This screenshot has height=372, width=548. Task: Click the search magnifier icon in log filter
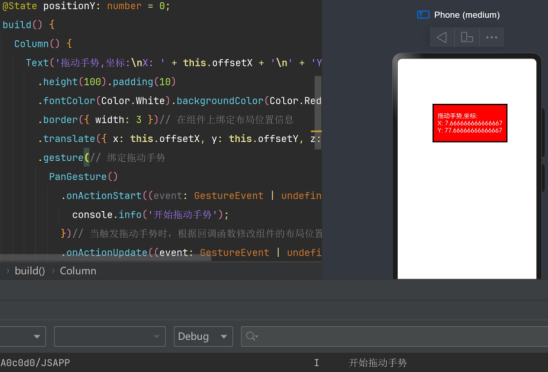(252, 336)
